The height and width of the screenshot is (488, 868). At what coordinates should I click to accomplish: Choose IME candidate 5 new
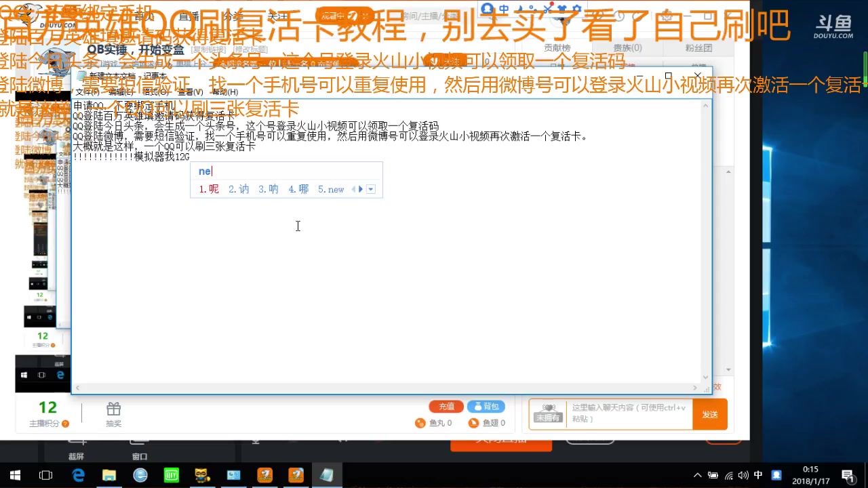click(331, 189)
